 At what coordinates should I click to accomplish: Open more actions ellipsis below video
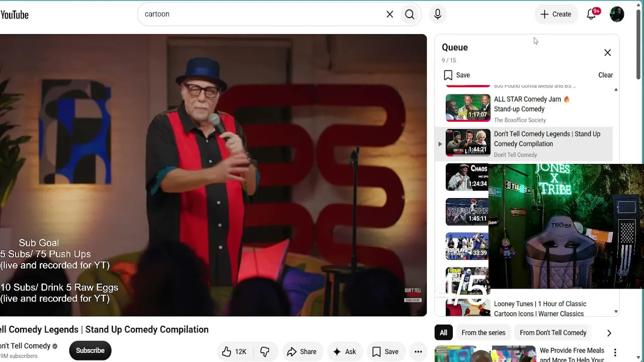418,352
